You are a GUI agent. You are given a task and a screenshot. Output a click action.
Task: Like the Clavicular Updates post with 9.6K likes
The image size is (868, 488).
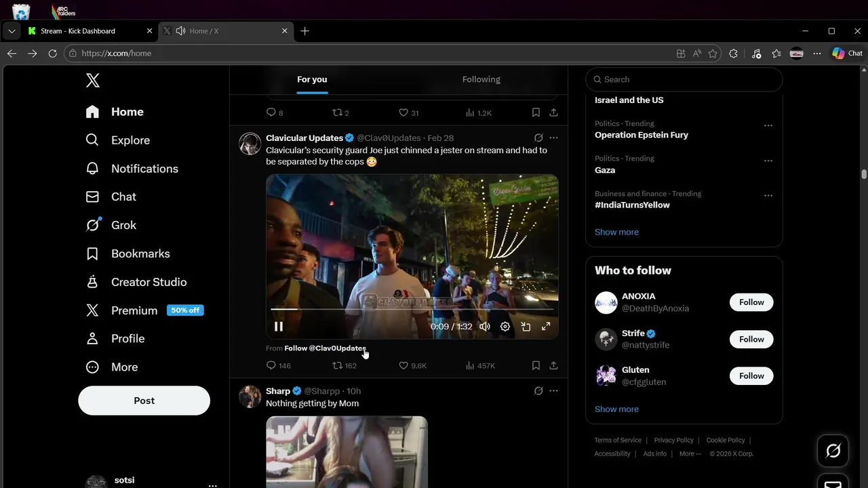[x=412, y=365]
